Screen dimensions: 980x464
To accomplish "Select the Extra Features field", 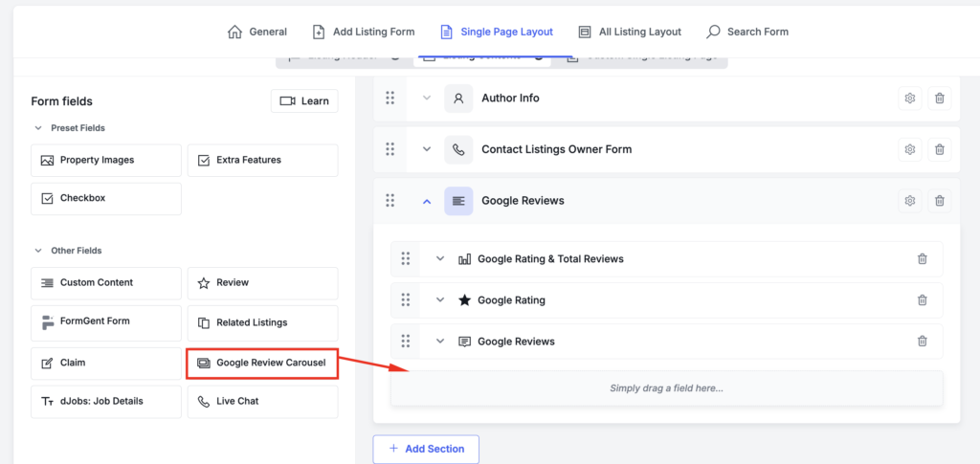I will 262,161.
